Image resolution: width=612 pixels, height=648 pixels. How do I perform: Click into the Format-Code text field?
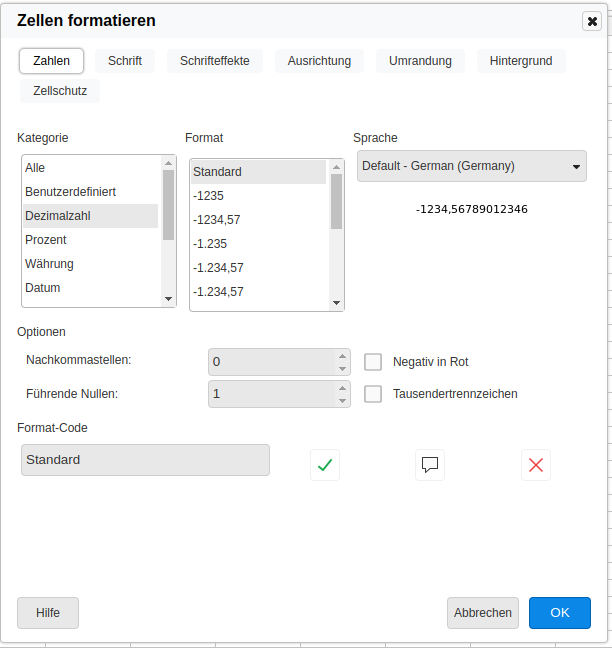tap(145, 460)
